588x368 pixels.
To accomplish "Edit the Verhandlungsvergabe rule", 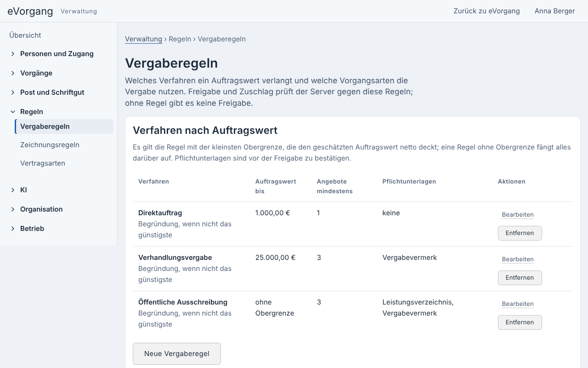I will 518,259.
